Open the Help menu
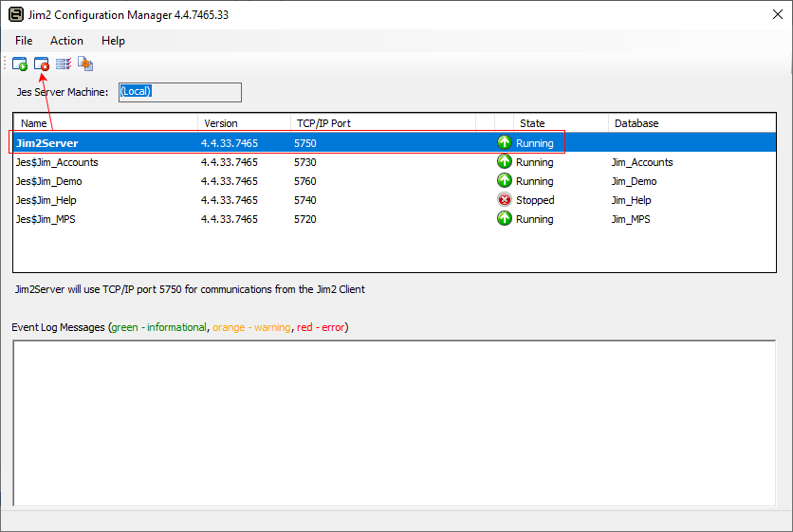This screenshot has height=532, width=793. point(113,41)
